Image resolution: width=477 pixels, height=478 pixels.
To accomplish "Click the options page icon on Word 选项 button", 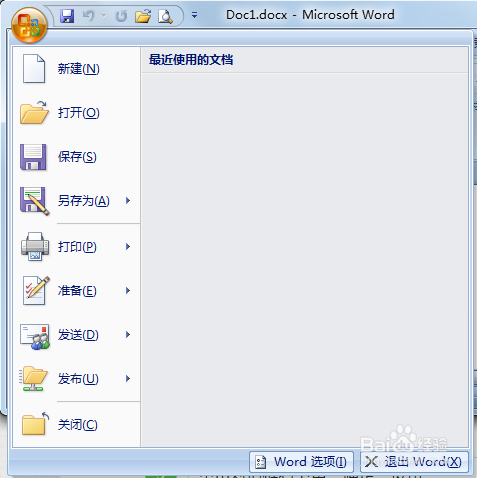I will (260, 462).
